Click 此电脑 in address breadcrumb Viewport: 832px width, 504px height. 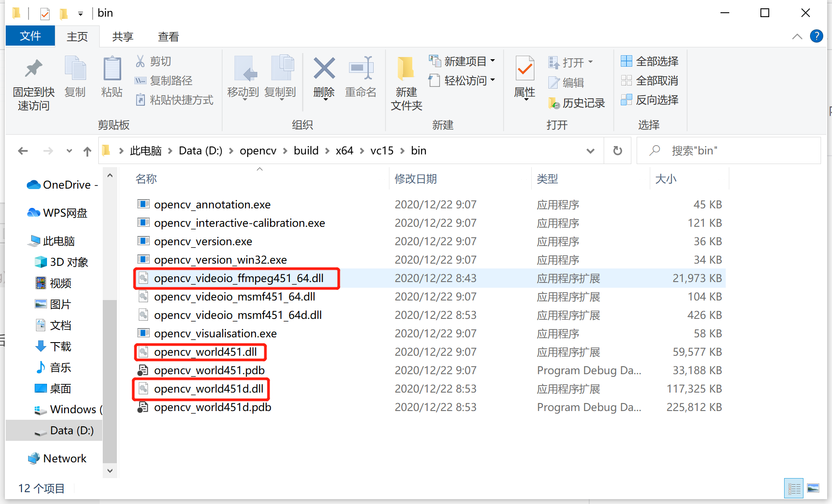coord(146,151)
